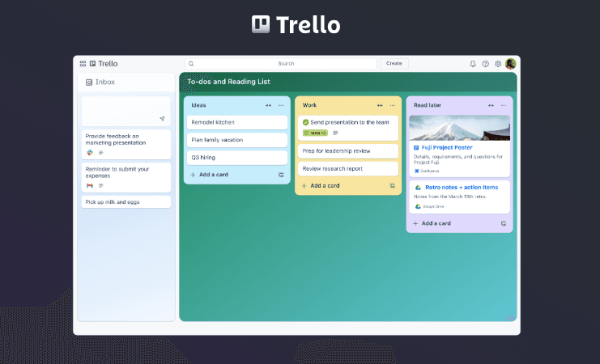Click the To-dos and Reading List board title
Image resolution: width=600 pixels, height=364 pixels.
pyautogui.click(x=228, y=82)
